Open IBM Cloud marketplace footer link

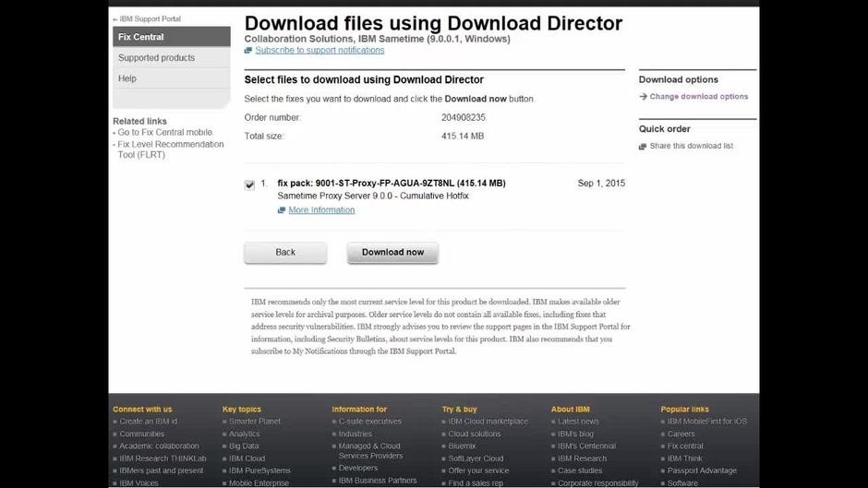coord(488,422)
